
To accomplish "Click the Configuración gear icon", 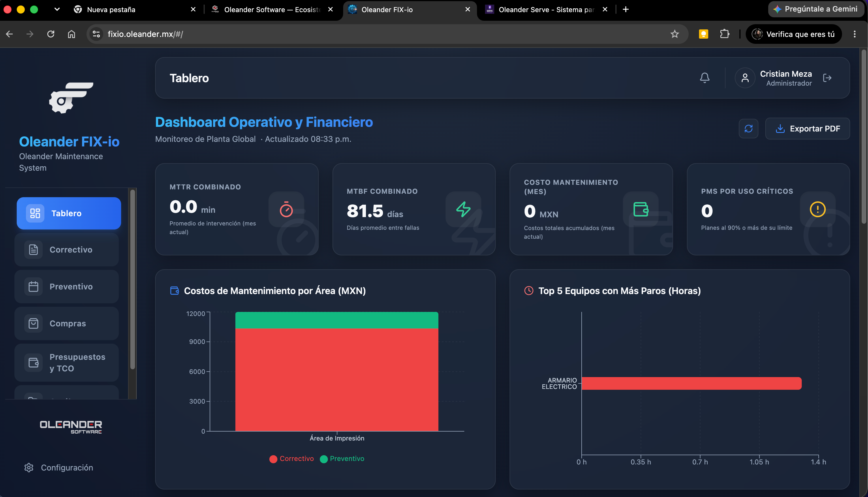I will point(29,467).
